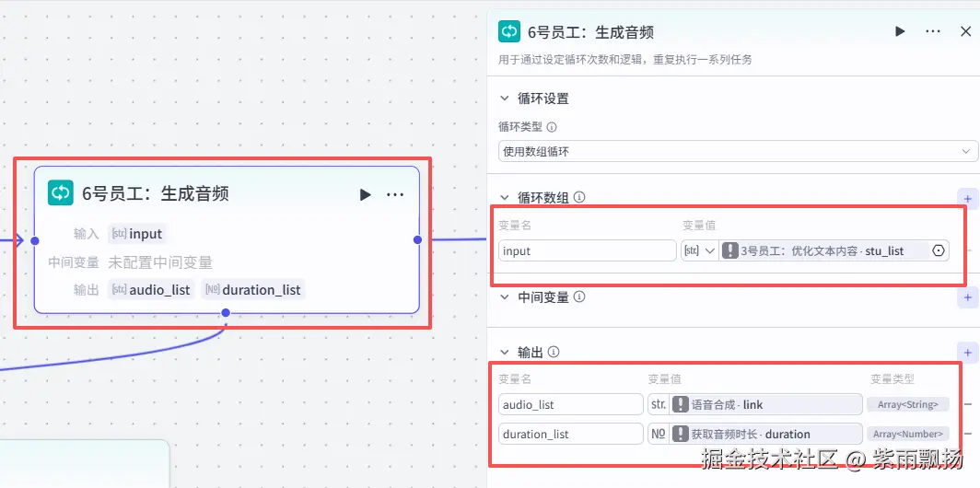
Task: Open the str type dropdown for the input variable
Action: click(699, 250)
